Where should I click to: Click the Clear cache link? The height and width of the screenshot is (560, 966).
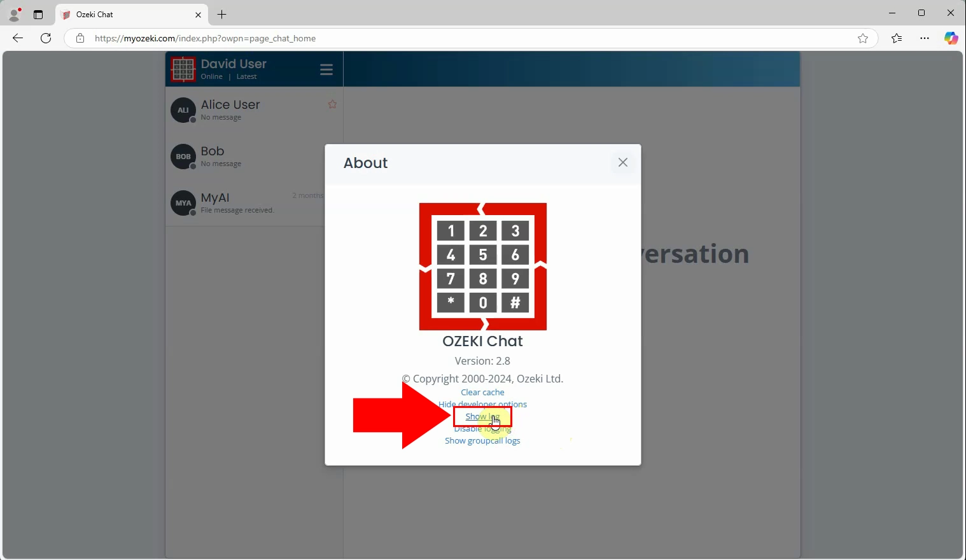(x=482, y=393)
